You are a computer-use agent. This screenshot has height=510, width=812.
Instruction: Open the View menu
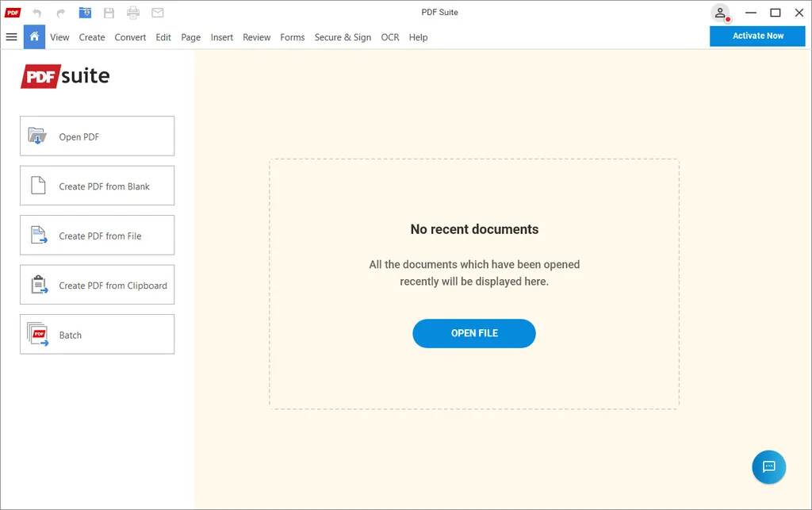pyautogui.click(x=59, y=37)
